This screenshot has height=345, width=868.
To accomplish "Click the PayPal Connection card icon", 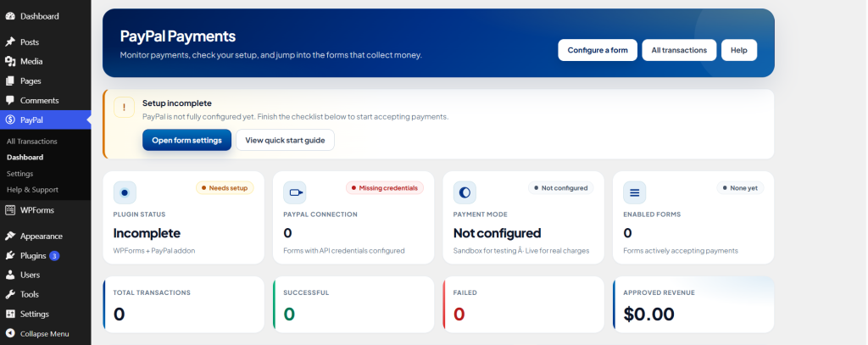I will [x=294, y=192].
